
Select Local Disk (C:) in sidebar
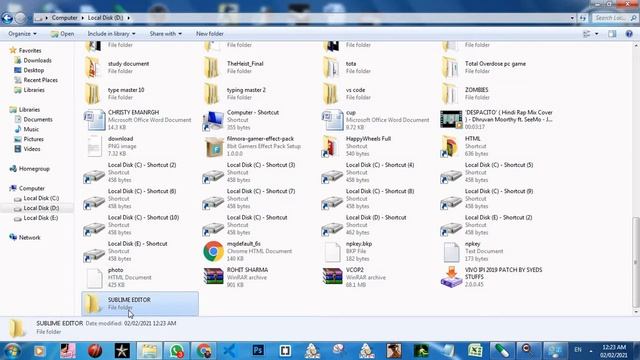pos(41,198)
